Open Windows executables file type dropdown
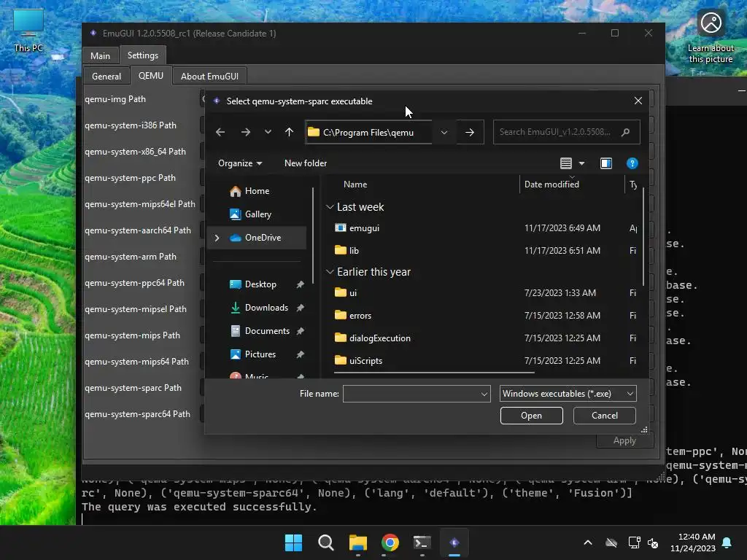The height and width of the screenshot is (560, 747). (568, 394)
